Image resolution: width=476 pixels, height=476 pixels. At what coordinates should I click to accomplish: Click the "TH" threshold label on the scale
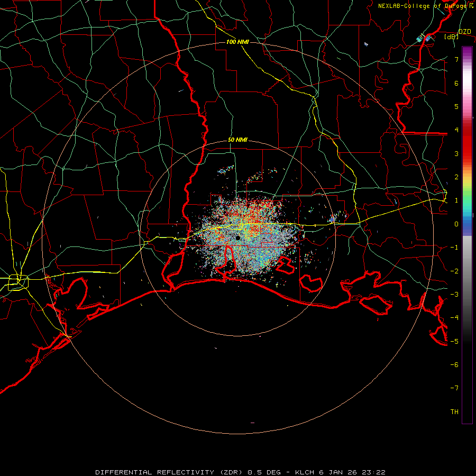[454, 411]
